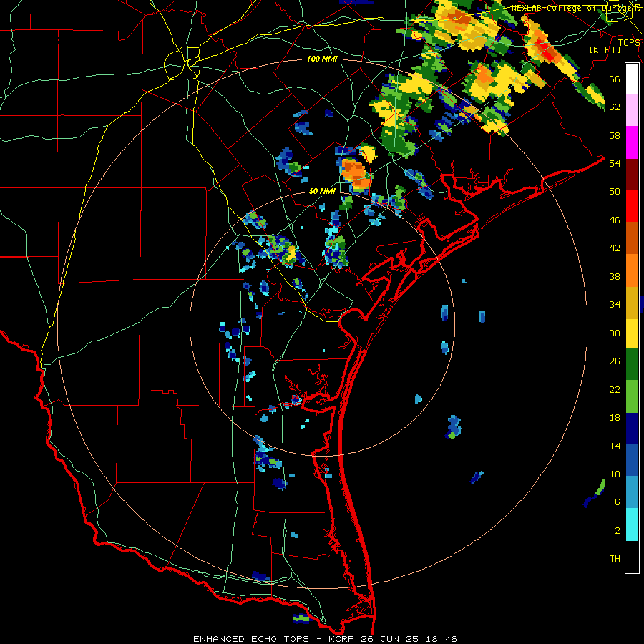This screenshot has height=644, width=644.
Task: Click the legend value "6"
Action: click(x=617, y=502)
